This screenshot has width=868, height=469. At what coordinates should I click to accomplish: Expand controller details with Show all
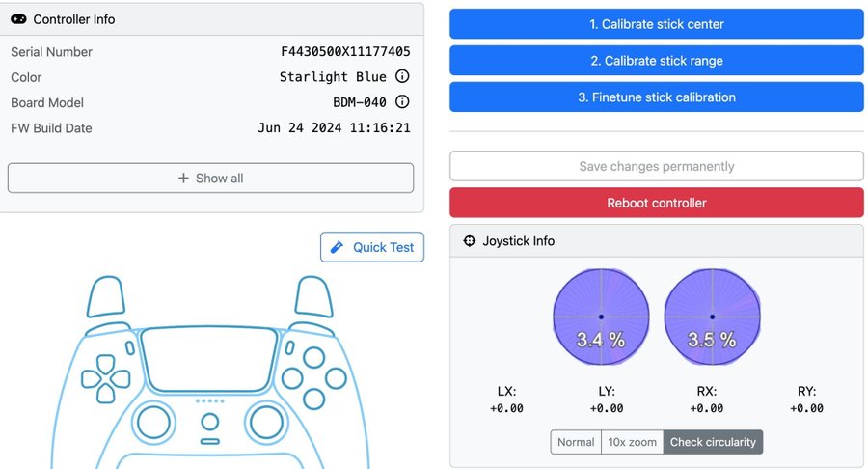coord(210,179)
